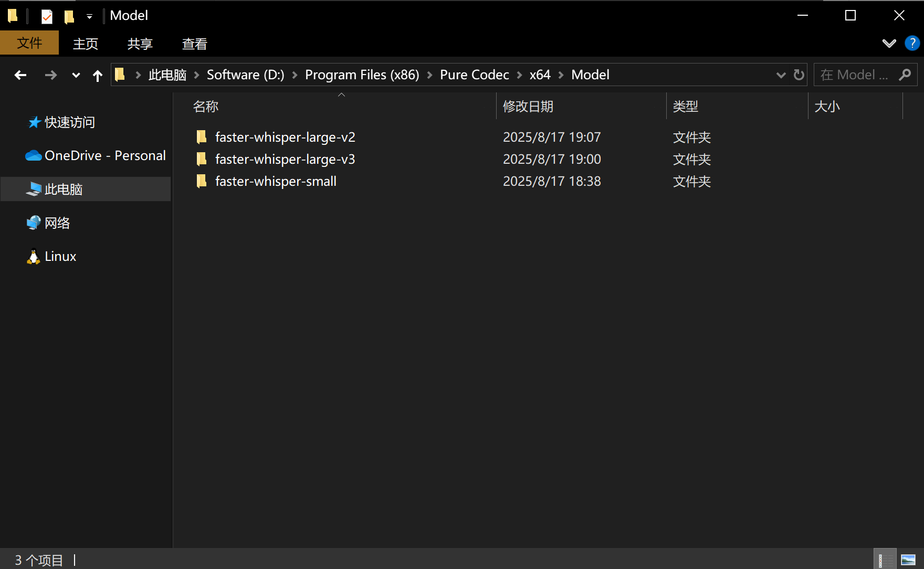Sort by 修改日期 column header

tap(528, 107)
